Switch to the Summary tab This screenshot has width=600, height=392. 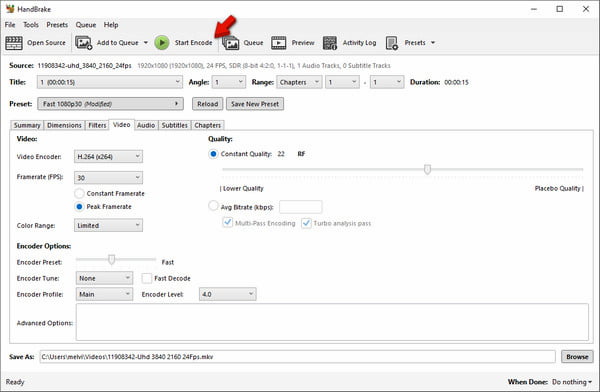click(x=27, y=125)
